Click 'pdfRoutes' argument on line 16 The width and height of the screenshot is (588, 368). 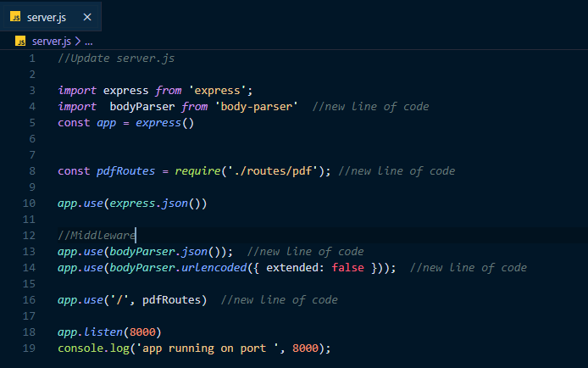pos(171,299)
